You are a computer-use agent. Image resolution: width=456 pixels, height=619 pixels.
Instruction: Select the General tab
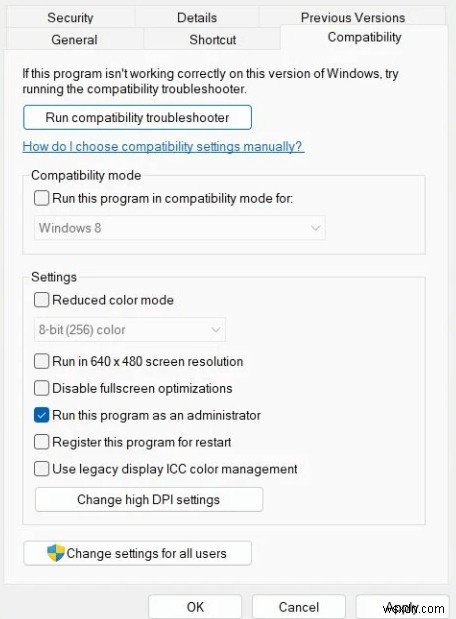[74, 39]
